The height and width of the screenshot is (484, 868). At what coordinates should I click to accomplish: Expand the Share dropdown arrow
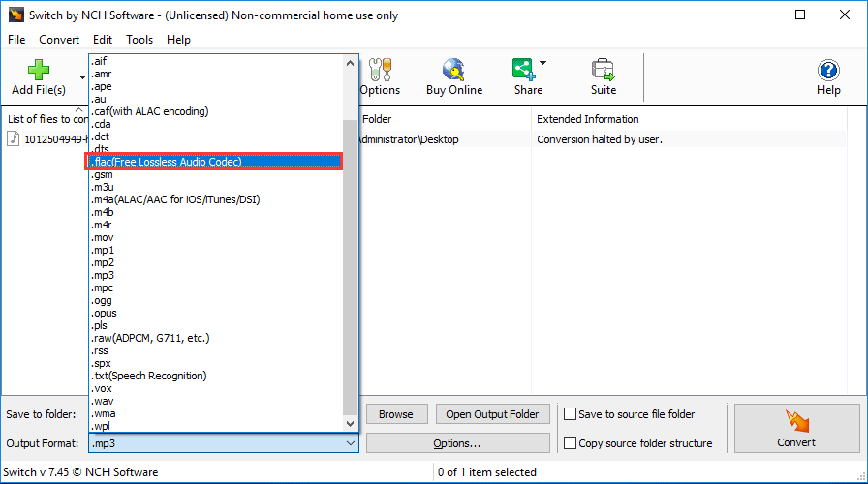pos(543,63)
